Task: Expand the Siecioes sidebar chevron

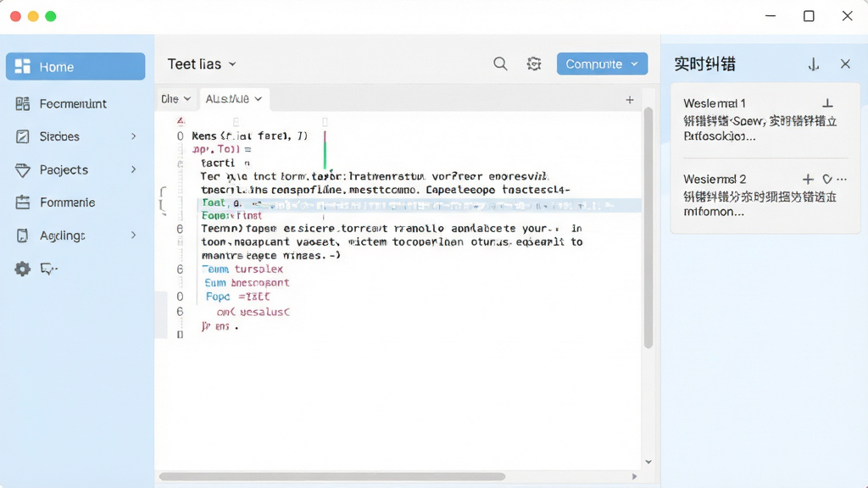Action: point(133,136)
